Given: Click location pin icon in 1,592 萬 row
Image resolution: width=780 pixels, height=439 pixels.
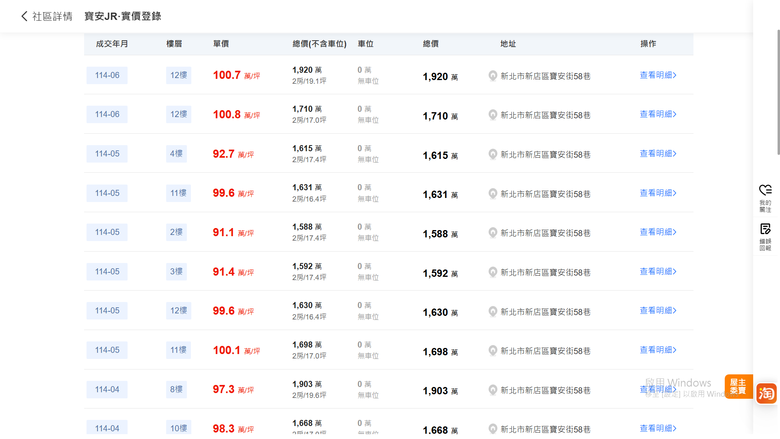Looking at the screenshot, I should pos(492,272).
